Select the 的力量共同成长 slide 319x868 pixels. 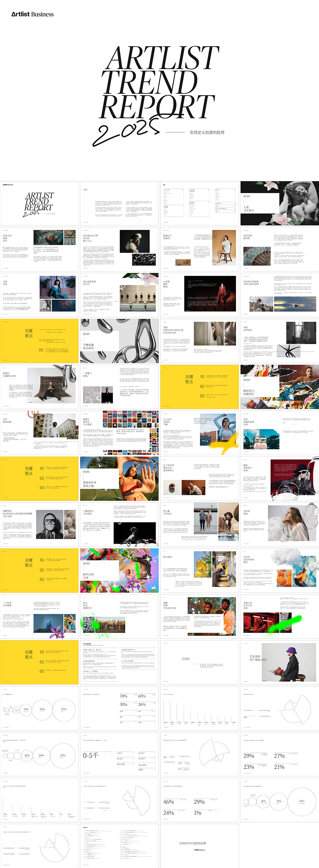[200, 525]
